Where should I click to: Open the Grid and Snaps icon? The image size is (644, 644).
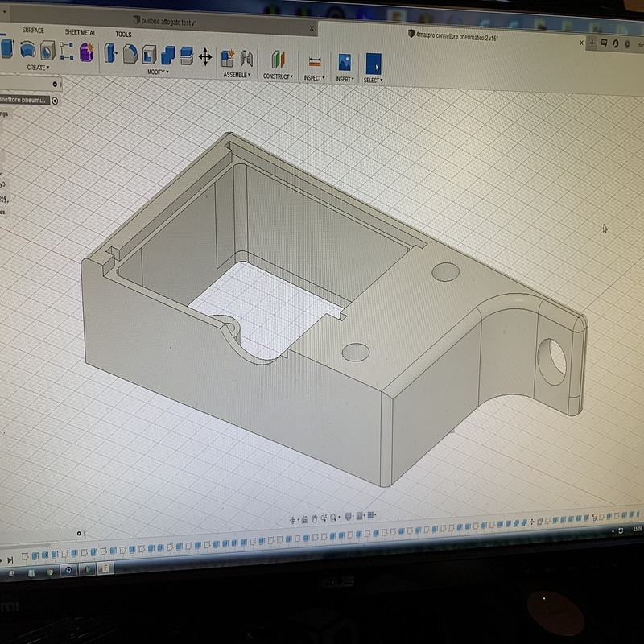(359, 515)
